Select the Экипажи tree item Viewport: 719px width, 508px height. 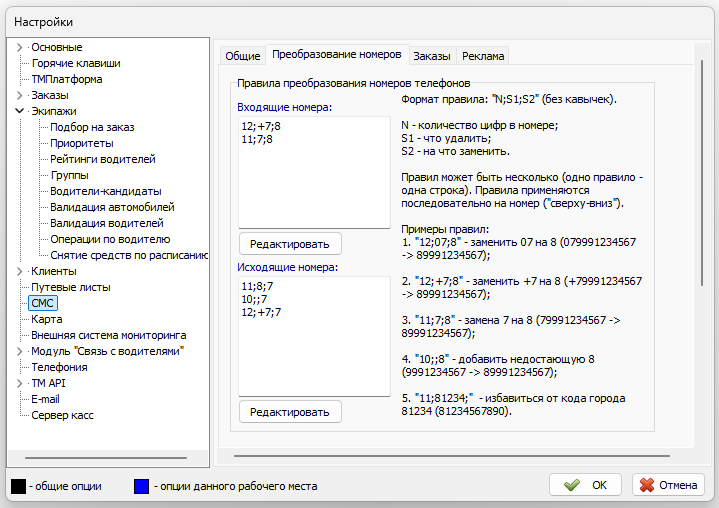(x=54, y=111)
